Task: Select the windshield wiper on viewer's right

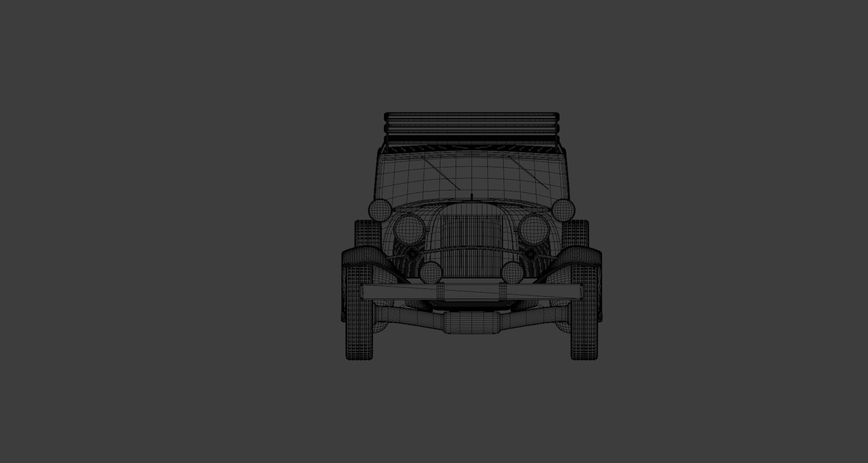Action: [528, 172]
